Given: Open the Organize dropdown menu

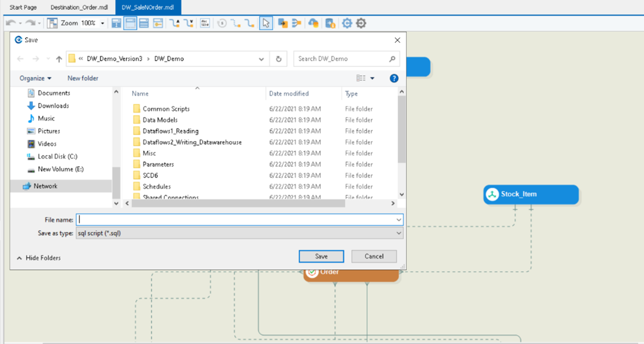Looking at the screenshot, I should pos(35,78).
